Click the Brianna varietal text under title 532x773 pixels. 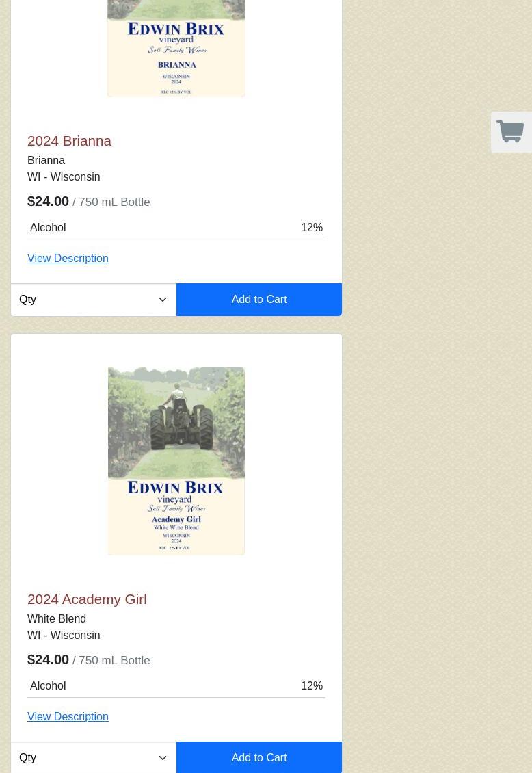(x=46, y=161)
